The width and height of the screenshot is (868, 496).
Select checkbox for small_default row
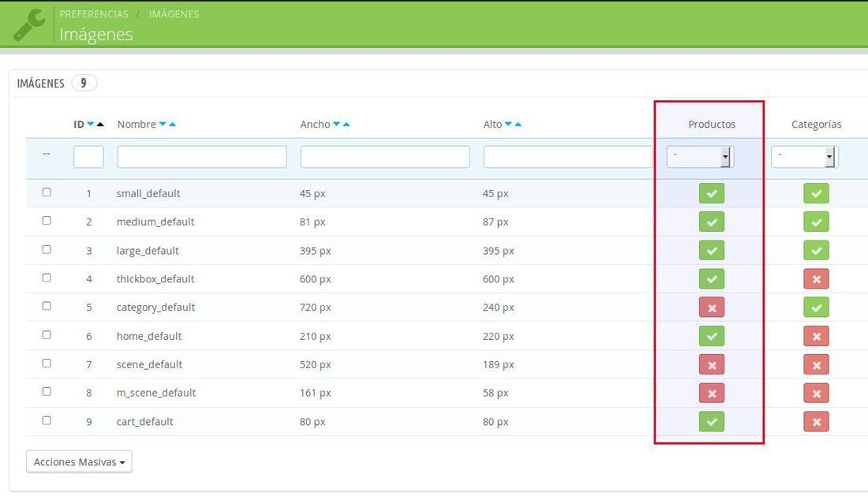pyautogui.click(x=47, y=192)
